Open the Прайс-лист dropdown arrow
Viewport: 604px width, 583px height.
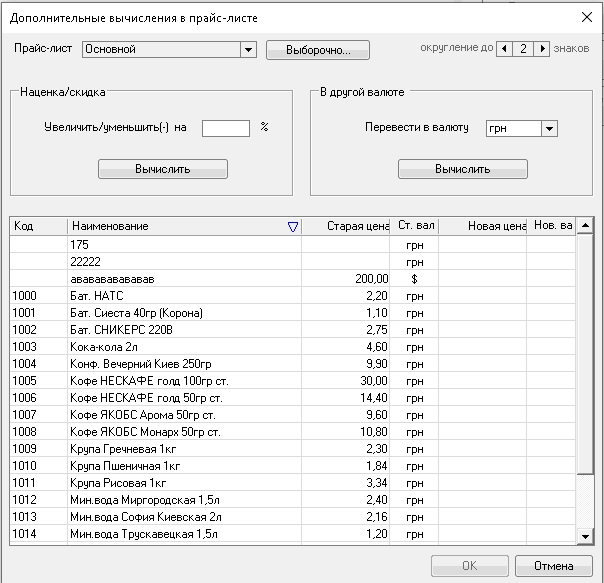click(x=248, y=49)
